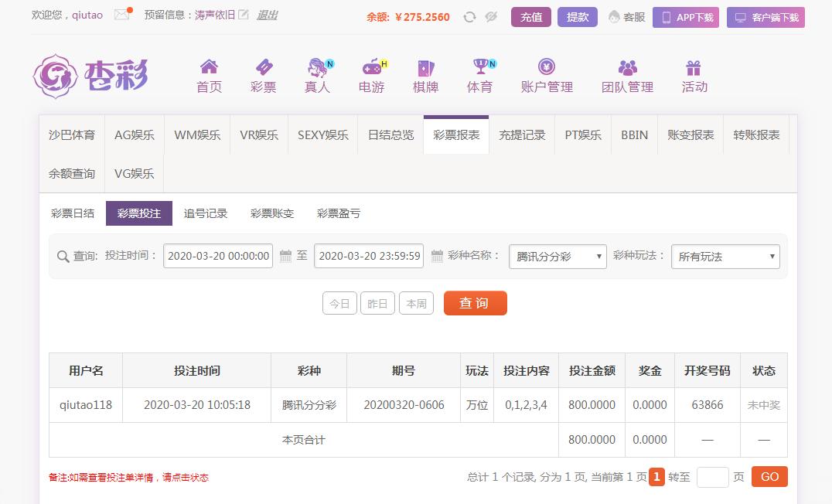832x504 pixels.
Task: Click end time input field
Action: [x=369, y=256]
